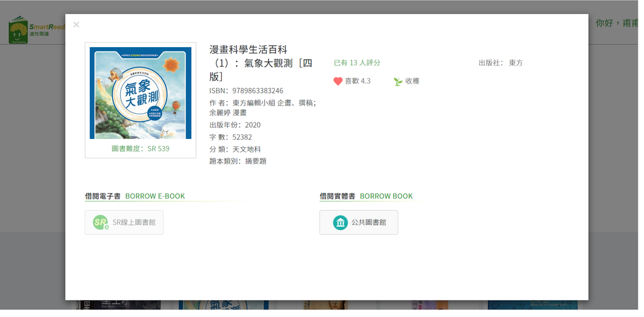
Task: Click the book title 漫畫科學生活百科
Action: pyautogui.click(x=248, y=50)
